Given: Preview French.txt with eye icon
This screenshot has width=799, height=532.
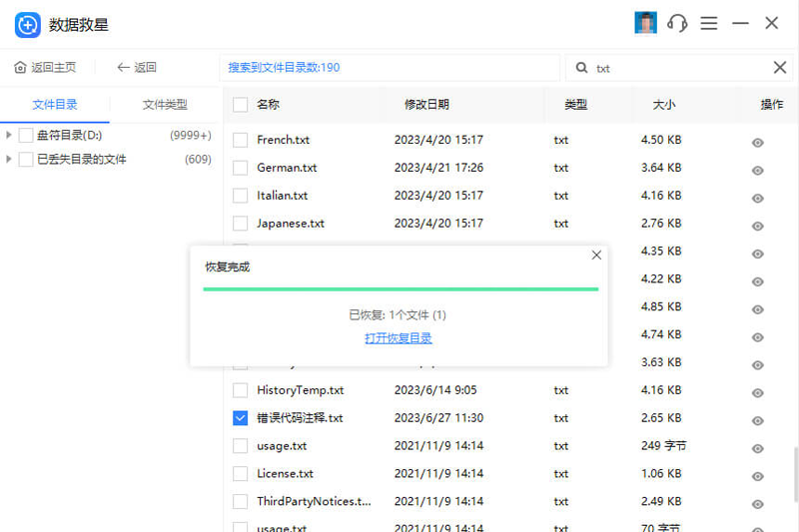Looking at the screenshot, I should pyautogui.click(x=758, y=143).
